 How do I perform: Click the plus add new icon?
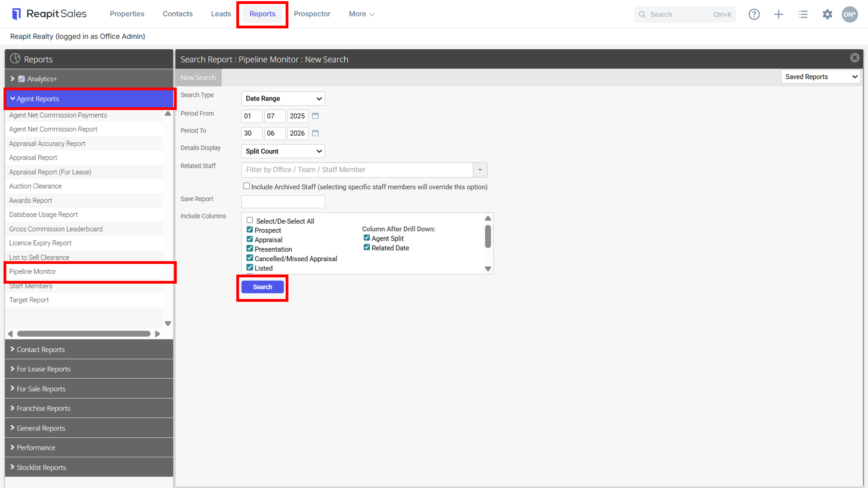pyautogui.click(x=778, y=14)
